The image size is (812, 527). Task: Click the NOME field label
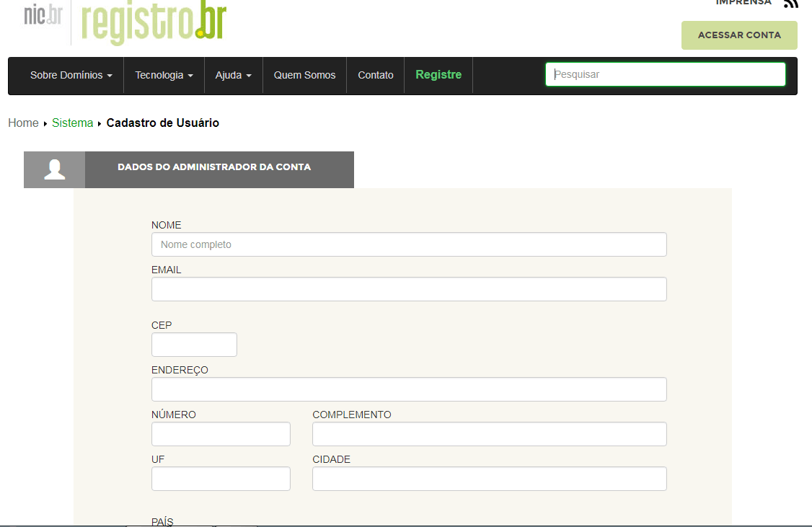(167, 225)
